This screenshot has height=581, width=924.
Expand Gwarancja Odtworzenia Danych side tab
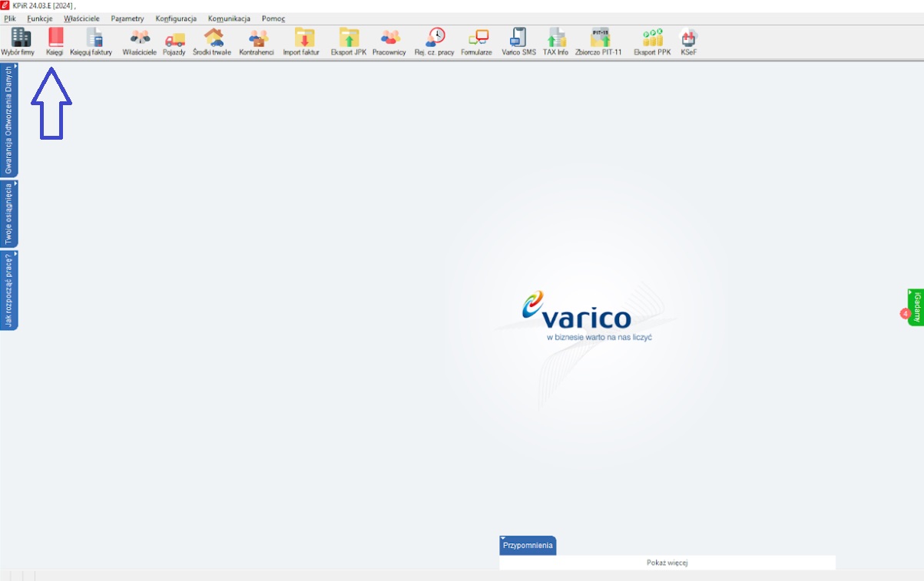[x=8, y=120]
